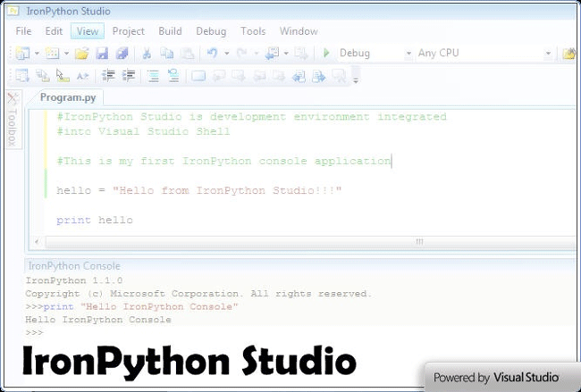
Task: Open the View menu
Action: (88, 31)
